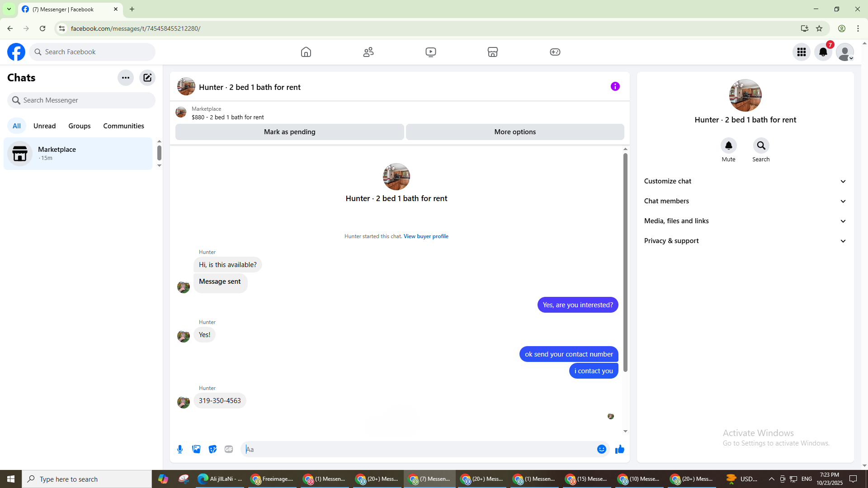Open the sticker picker icon
The width and height of the screenshot is (868, 488).
tap(212, 449)
